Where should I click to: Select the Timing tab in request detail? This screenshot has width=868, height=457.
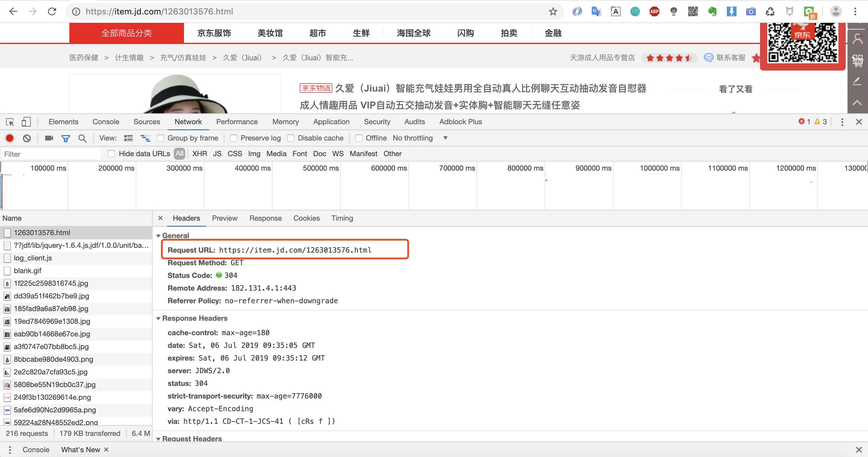coord(342,218)
